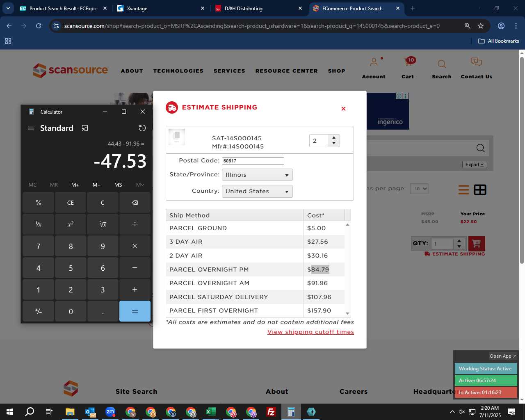Switch to list view icon
Viewport: 525px width, 420px height.
tap(464, 190)
